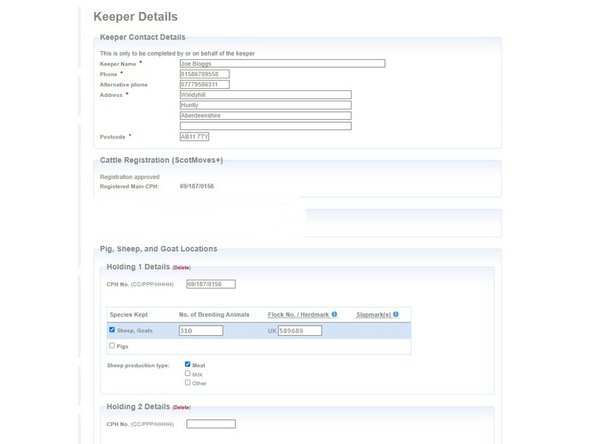Click the No. of Breeding Animals header
Screen dimensions: 592x444
214,314
